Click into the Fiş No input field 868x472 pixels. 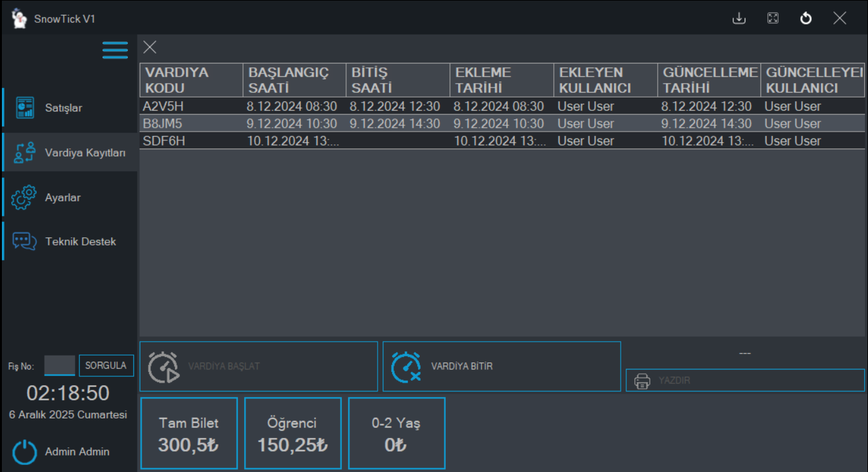(60, 366)
